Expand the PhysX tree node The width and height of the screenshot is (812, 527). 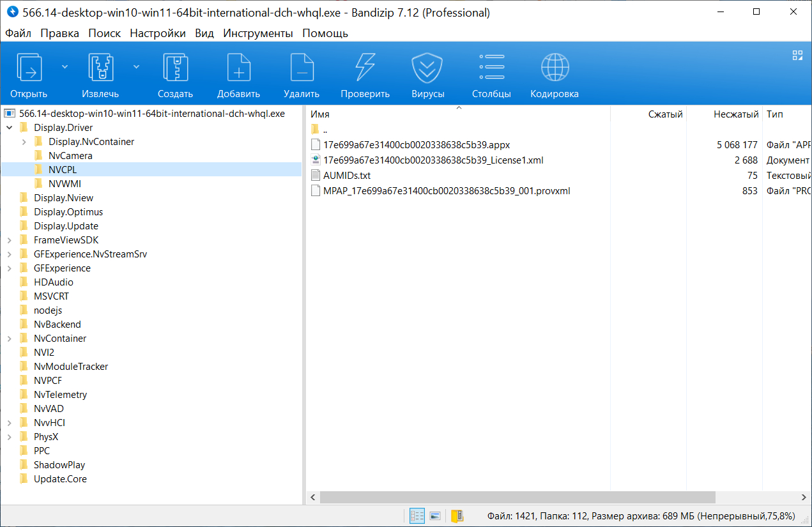[x=9, y=437]
